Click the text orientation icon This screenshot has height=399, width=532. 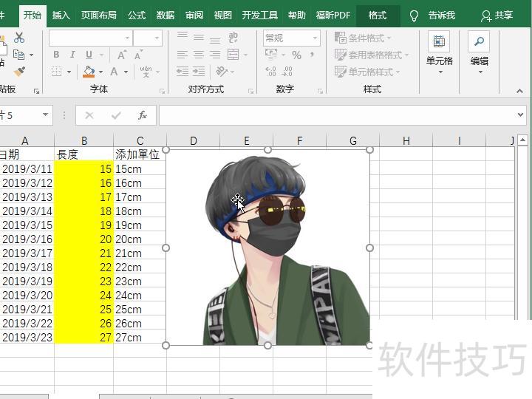(222, 72)
